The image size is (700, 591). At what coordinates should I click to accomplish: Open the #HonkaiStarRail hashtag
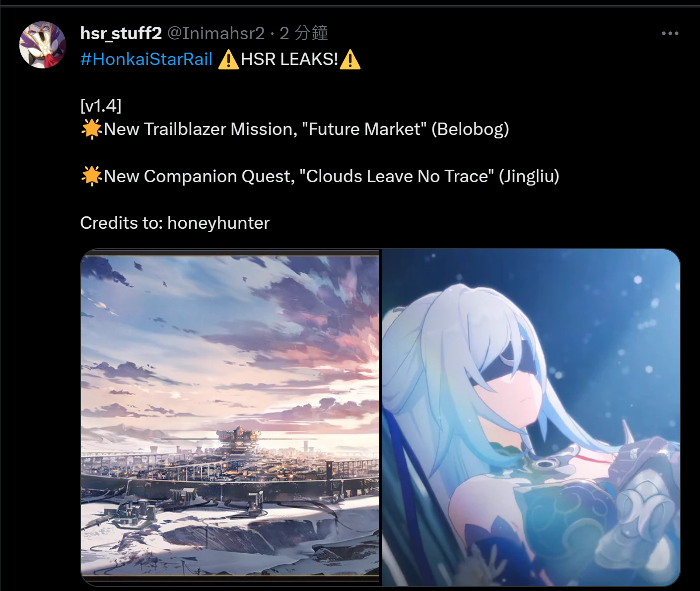(x=146, y=59)
